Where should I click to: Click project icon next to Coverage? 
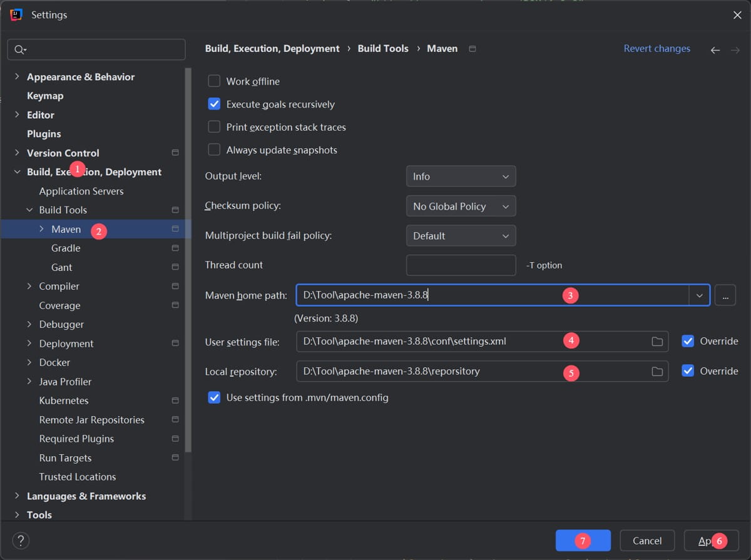coord(175,305)
